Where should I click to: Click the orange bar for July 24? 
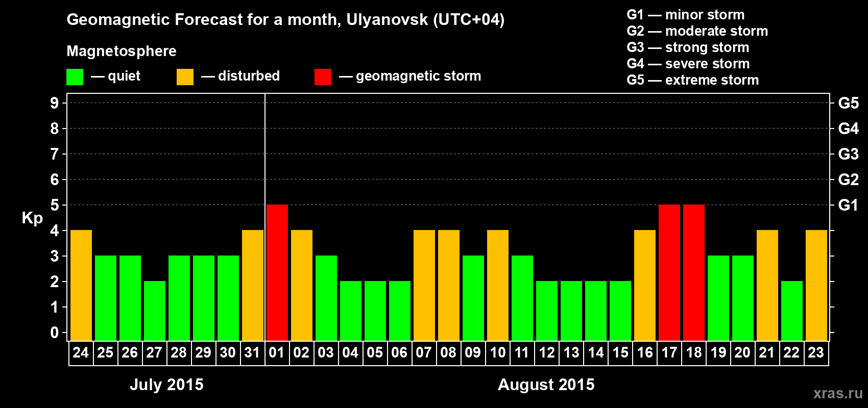pyautogui.click(x=81, y=285)
